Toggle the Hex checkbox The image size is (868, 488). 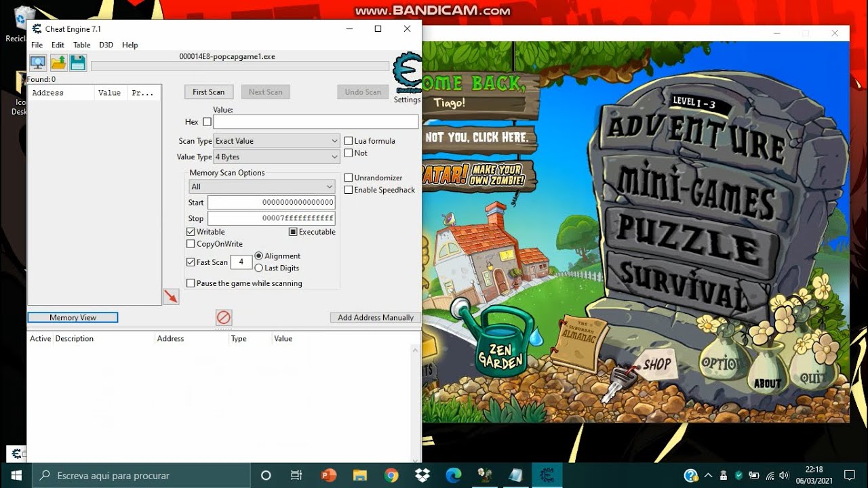(207, 122)
